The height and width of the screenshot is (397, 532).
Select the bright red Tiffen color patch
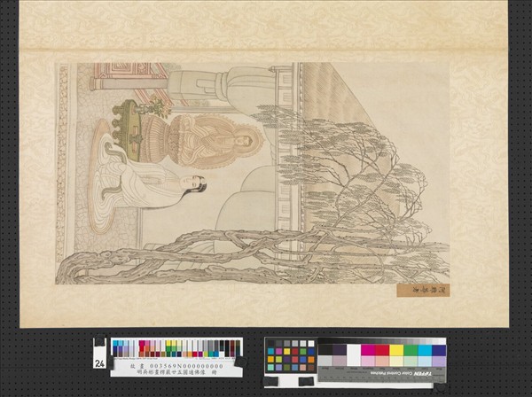tap(382, 350)
